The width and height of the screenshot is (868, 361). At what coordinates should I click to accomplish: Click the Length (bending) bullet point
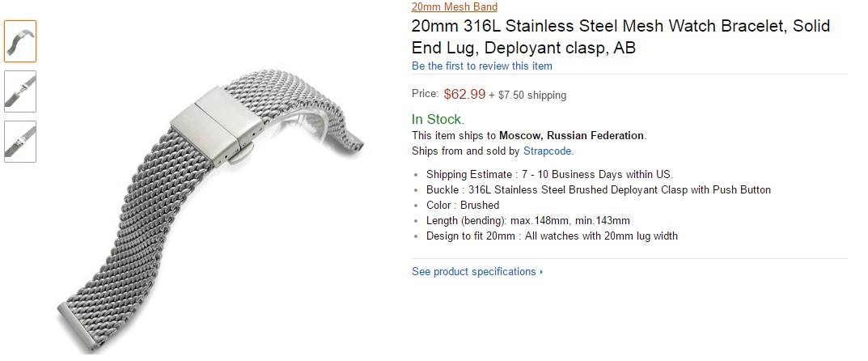[x=528, y=220]
